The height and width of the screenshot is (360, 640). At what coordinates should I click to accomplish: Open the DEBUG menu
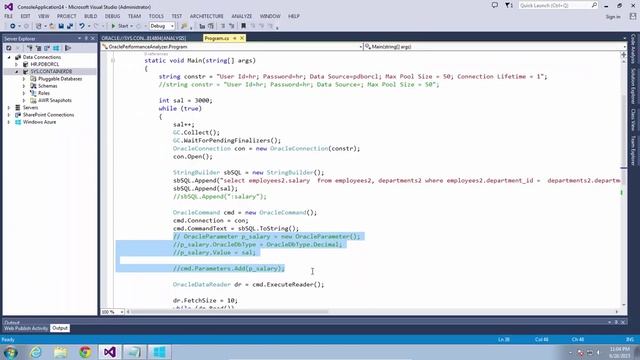(x=112, y=16)
